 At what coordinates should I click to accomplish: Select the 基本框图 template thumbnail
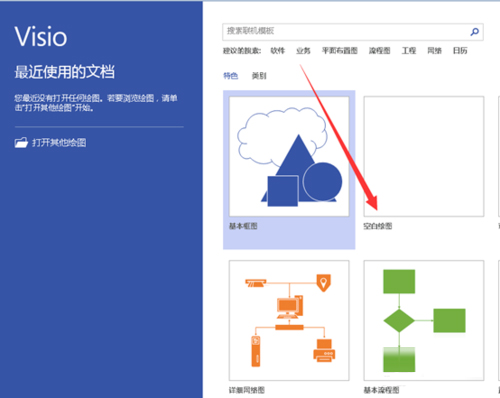coord(289,156)
